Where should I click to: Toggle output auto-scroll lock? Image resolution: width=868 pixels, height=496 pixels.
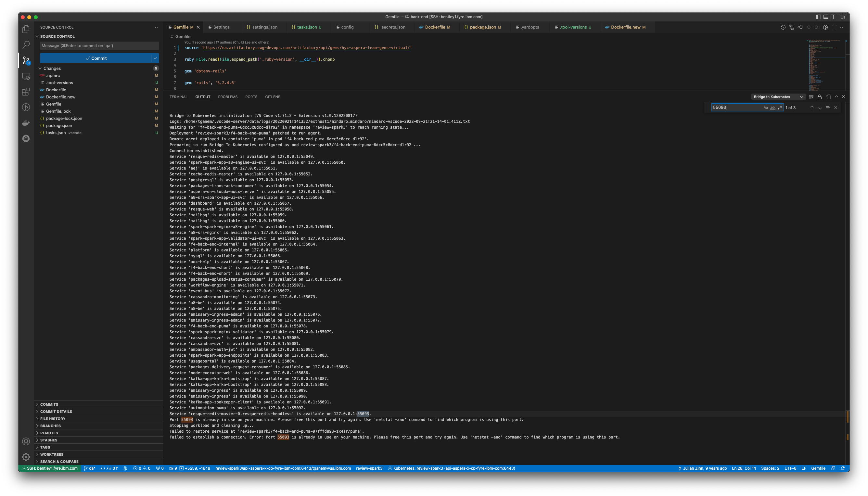820,97
